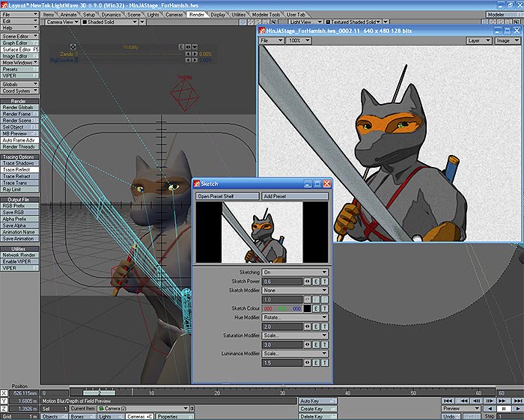Jump to last frame in transport controls

click(518, 401)
